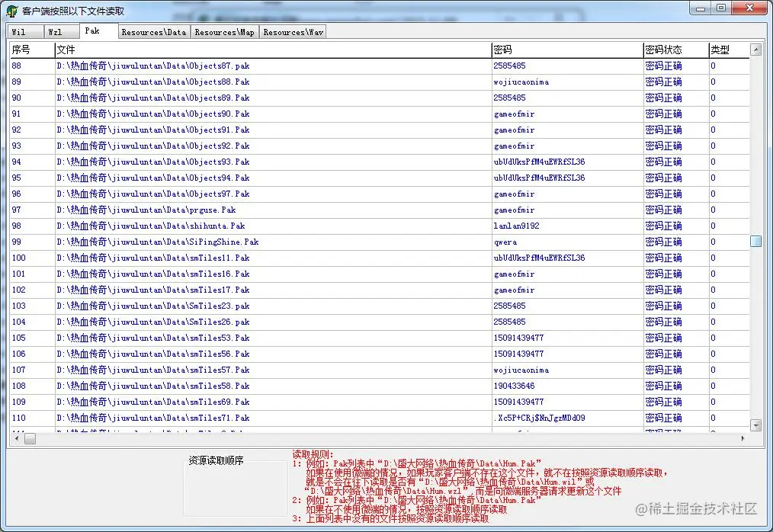Click password gameofmir in row 97

click(514, 210)
